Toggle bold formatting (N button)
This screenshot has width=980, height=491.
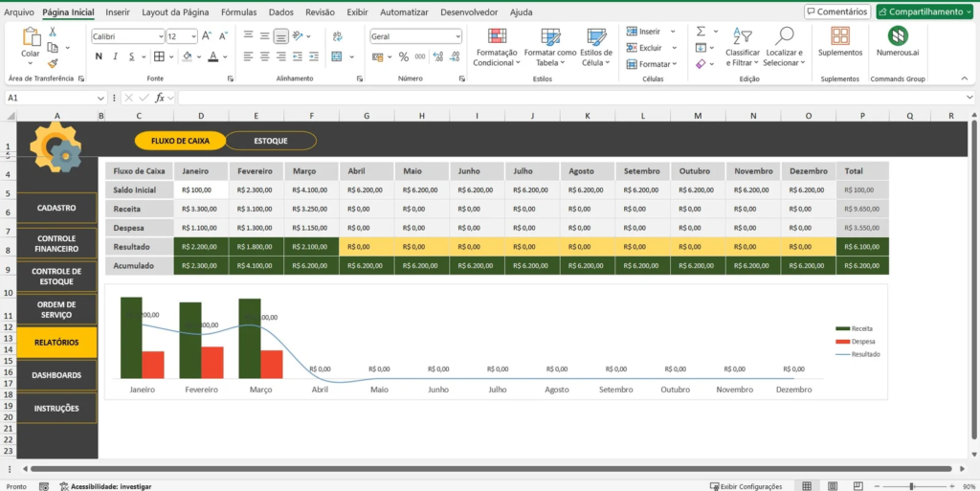click(x=99, y=56)
